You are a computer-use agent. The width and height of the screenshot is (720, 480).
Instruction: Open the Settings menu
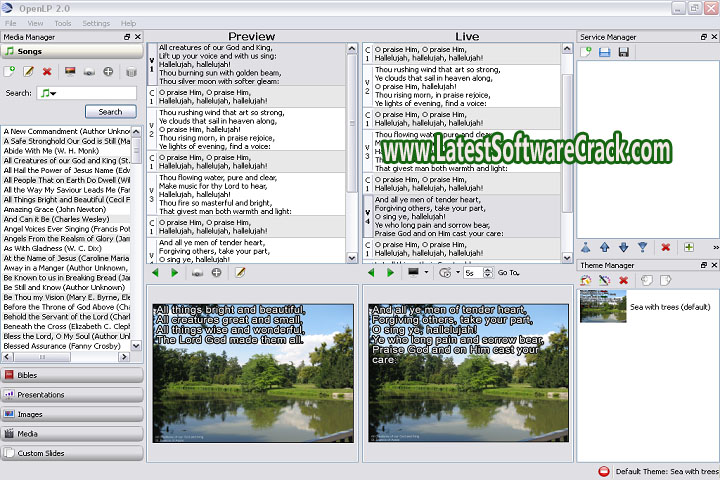tap(96, 23)
